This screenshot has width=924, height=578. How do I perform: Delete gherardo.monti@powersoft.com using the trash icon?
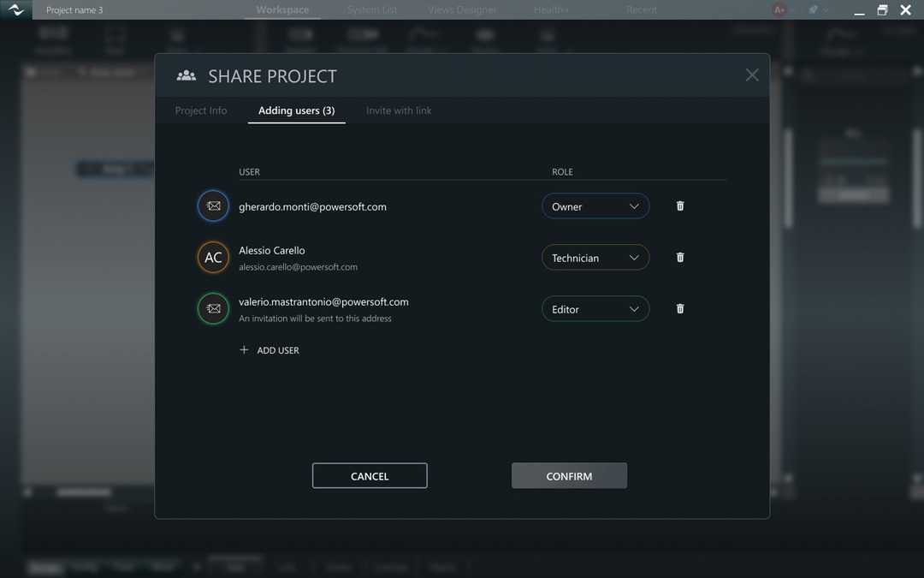[x=679, y=206]
